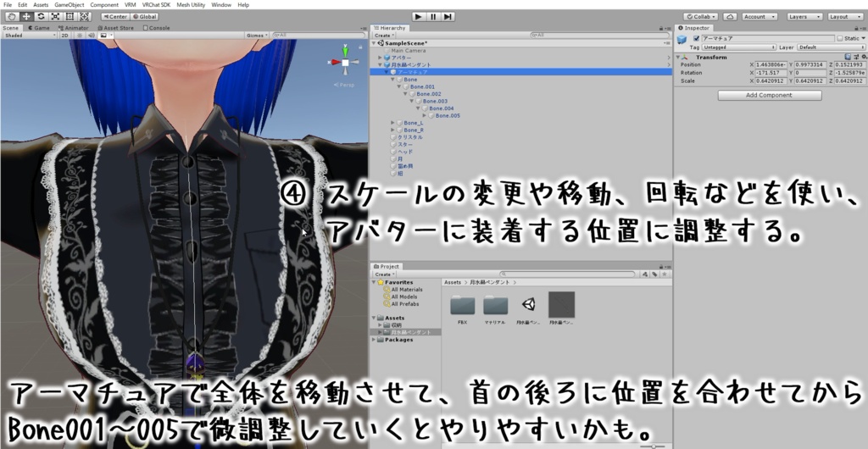Open Transform preset icon

855,57
